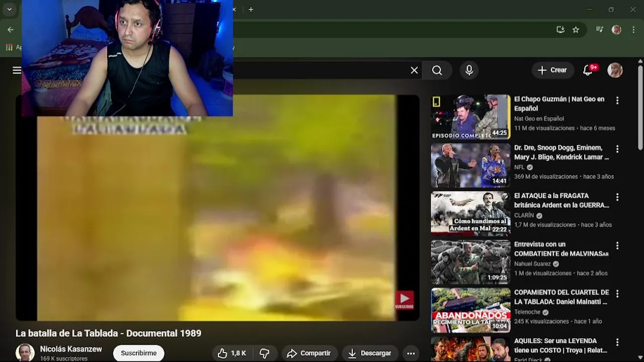This screenshot has height=362, width=644.
Task: Open options menu for FRAGATA Ardent video
Action: 617,197
